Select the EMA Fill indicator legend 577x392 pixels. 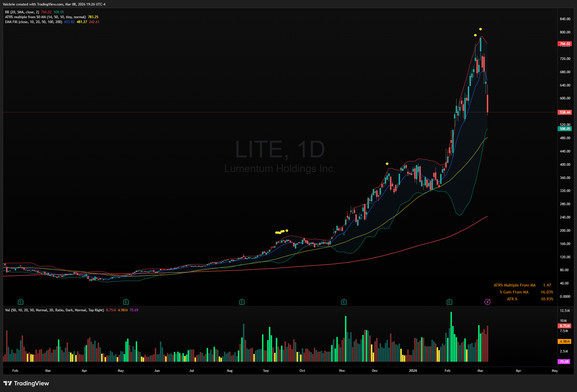click(33, 22)
